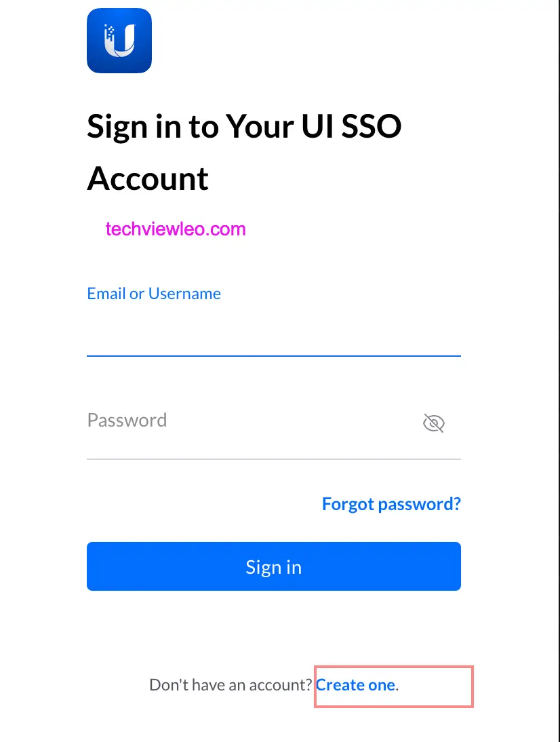This screenshot has height=742, width=560.
Task: Click the word Account in the heading
Action: point(148,178)
